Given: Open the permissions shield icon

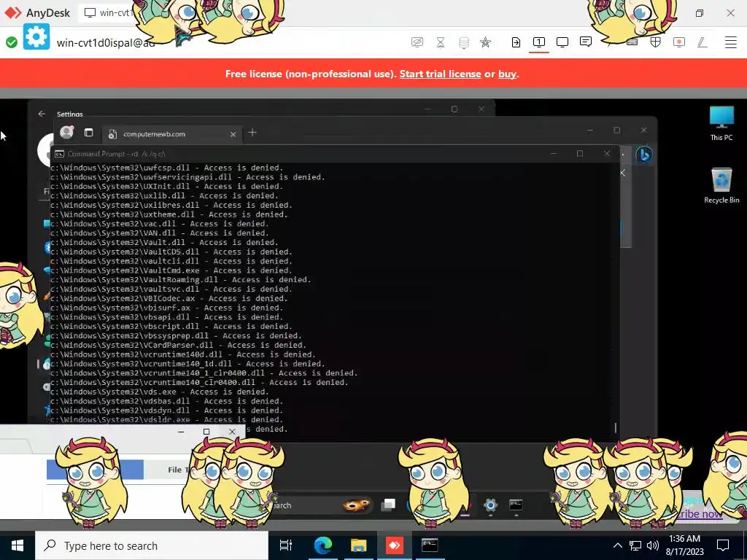Looking at the screenshot, I should (656, 42).
